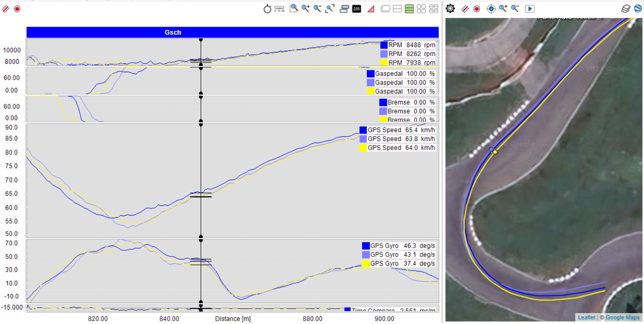Select the stacked rows layout (green)

tap(409, 9)
